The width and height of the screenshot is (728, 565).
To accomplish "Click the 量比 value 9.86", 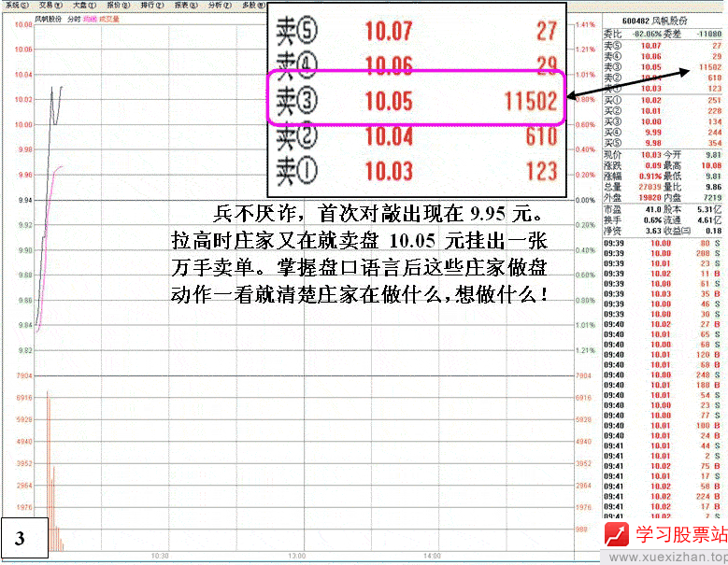I will [x=714, y=187].
